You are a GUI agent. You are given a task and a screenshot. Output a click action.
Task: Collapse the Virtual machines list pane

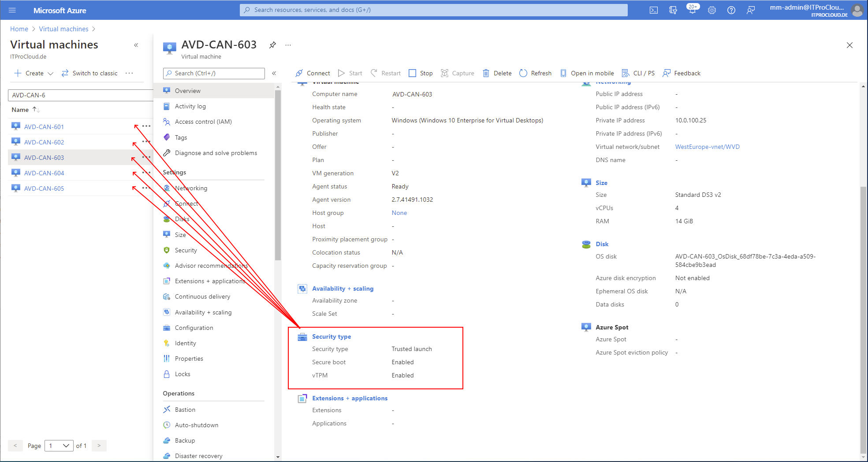tap(136, 45)
